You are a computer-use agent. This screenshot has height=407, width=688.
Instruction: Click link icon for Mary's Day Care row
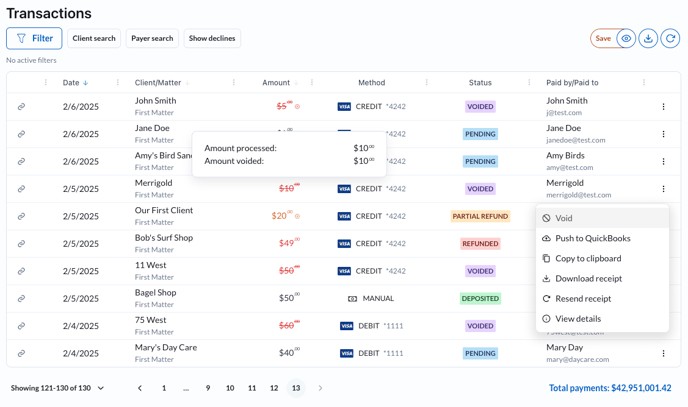click(21, 353)
